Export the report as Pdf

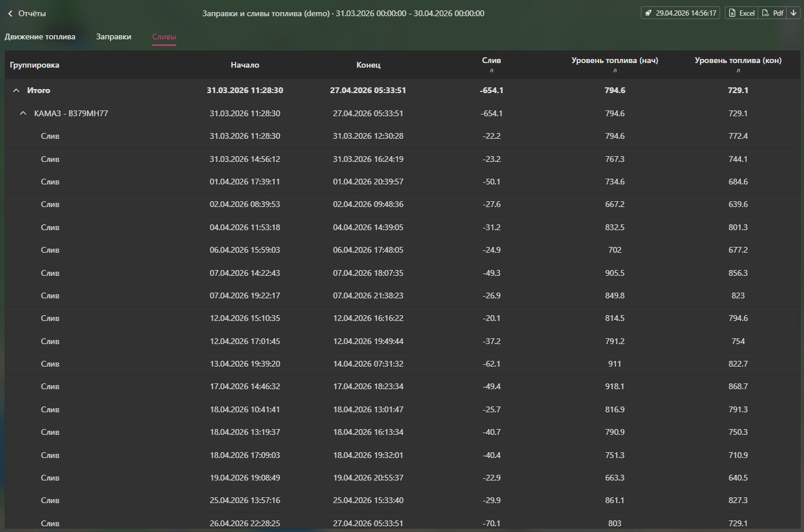[x=773, y=13]
